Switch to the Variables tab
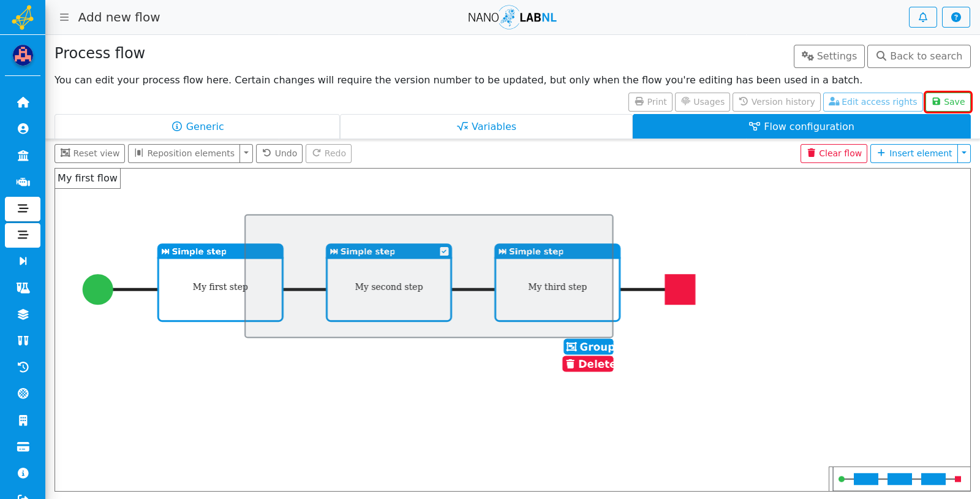This screenshot has width=980, height=499. pyautogui.click(x=486, y=126)
